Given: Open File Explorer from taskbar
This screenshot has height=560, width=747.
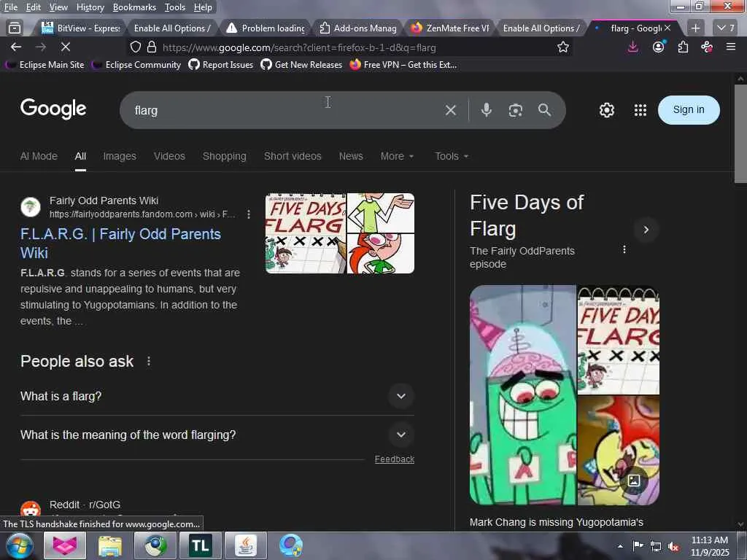Looking at the screenshot, I should point(110,545).
